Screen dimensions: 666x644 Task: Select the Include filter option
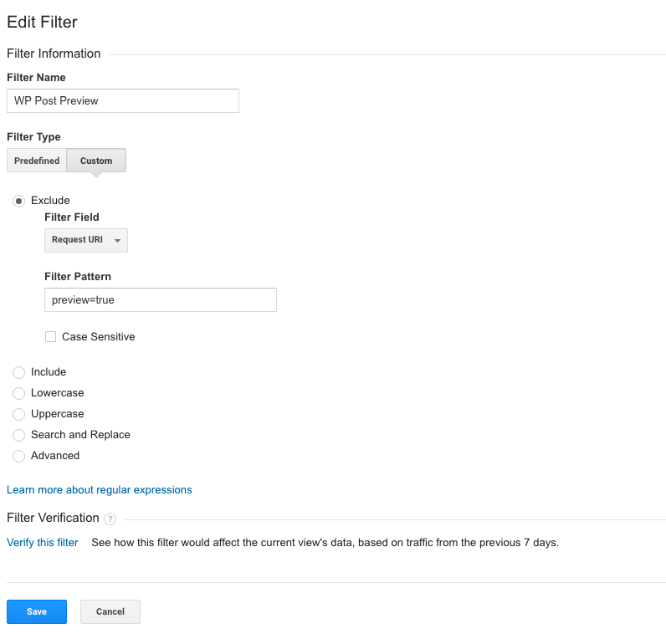19,372
